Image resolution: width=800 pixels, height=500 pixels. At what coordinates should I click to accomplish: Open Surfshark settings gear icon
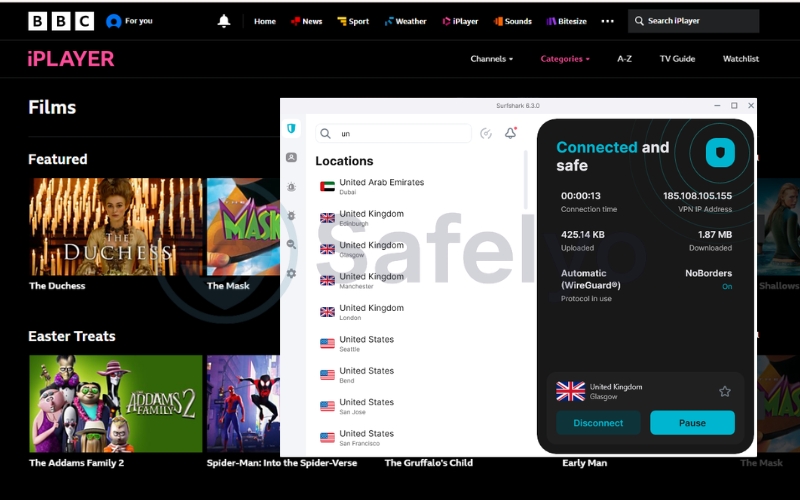[291, 273]
